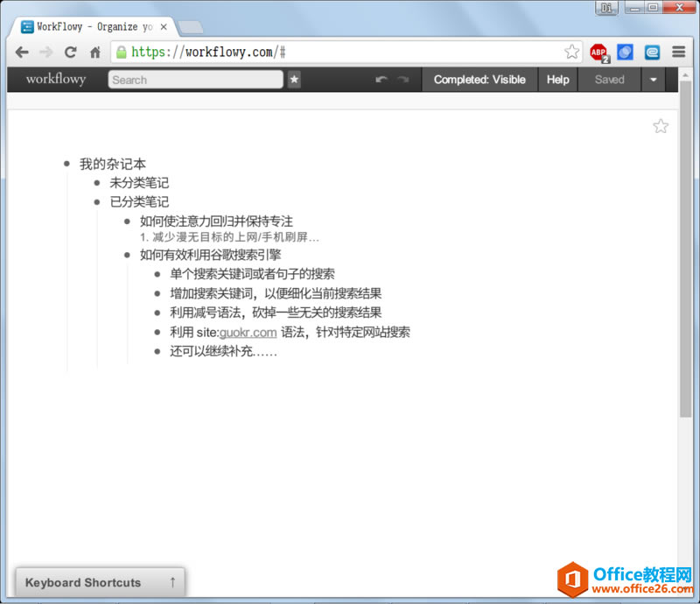Open the settings dropdown arrow next to Saved

[x=653, y=80]
